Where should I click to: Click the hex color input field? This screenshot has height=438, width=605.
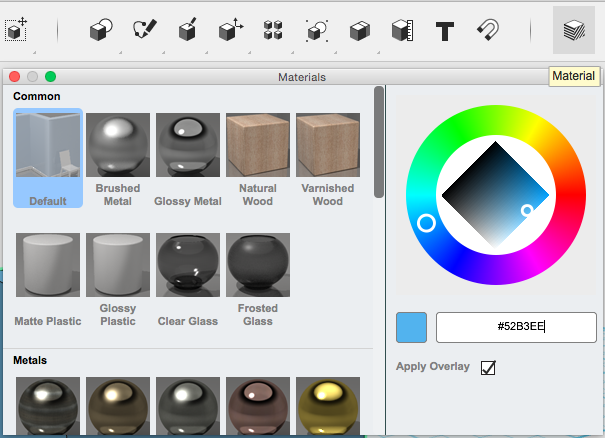pyautogui.click(x=516, y=327)
